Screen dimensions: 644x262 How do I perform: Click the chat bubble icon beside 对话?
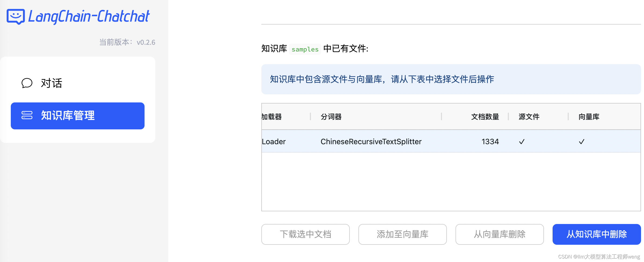pyautogui.click(x=27, y=83)
